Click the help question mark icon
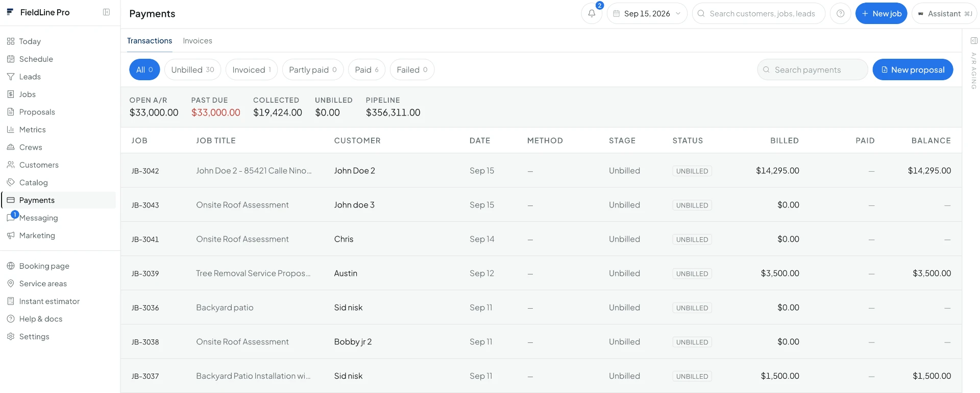This screenshot has height=393, width=980. (x=840, y=13)
